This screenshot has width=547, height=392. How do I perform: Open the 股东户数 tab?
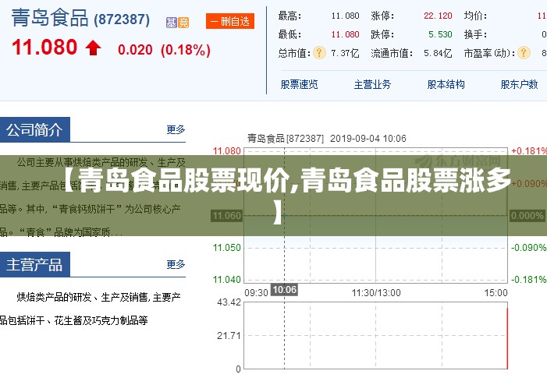519,84
